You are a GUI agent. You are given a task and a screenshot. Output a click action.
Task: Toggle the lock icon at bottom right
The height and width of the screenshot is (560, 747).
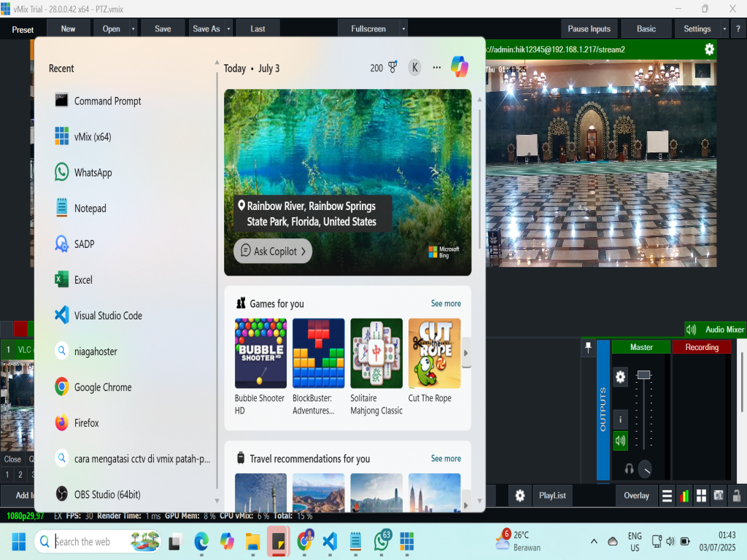736,496
